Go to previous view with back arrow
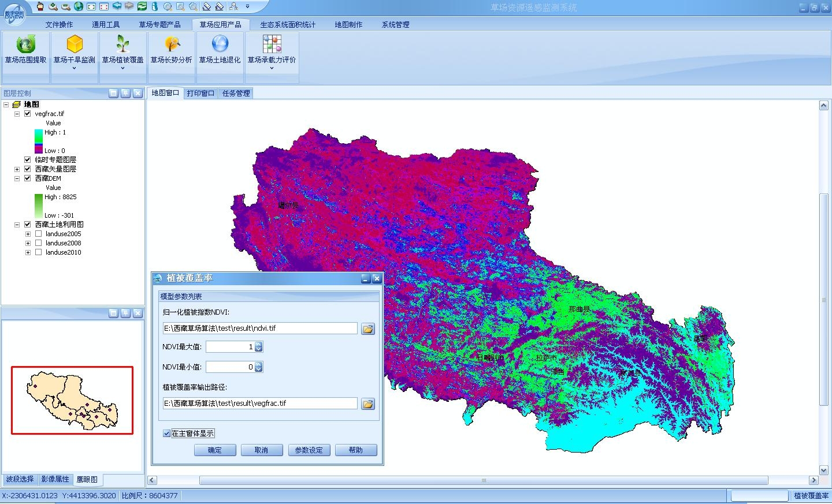This screenshot has width=832, height=504. pyautogui.click(x=117, y=6)
